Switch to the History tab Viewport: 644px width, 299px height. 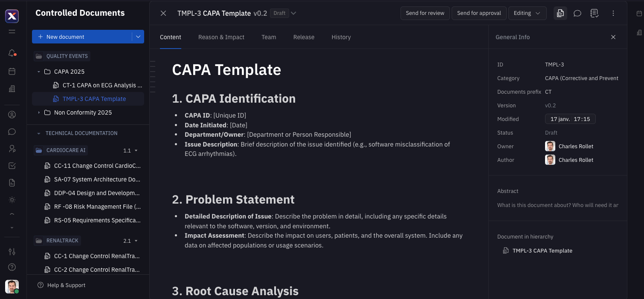click(341, 37)
